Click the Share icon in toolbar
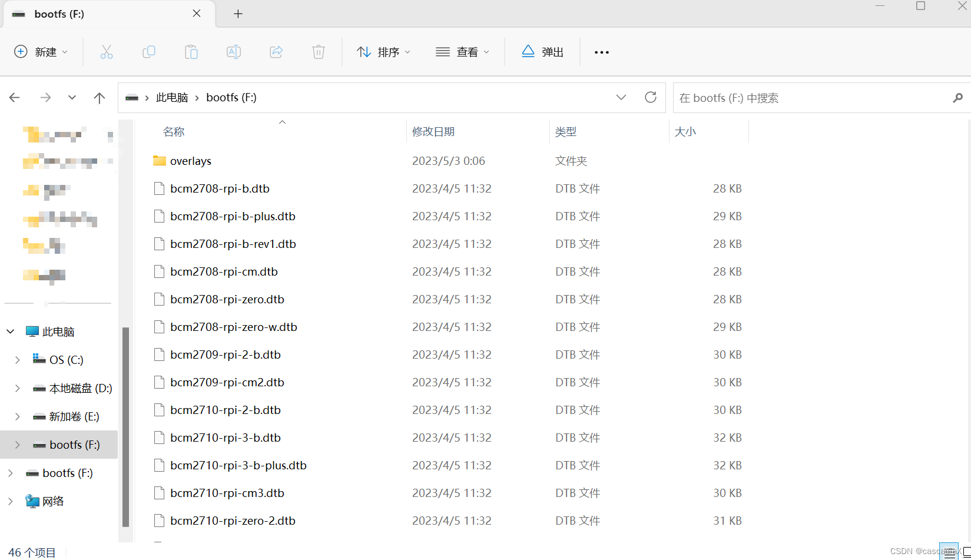 pyautogui.click(x=276, y=52)
